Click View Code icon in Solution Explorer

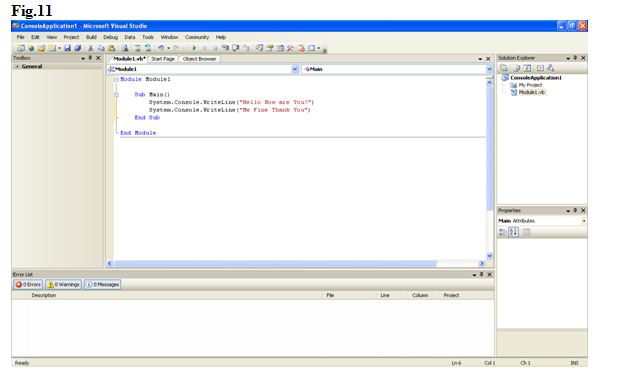click(x=540, y=68)
